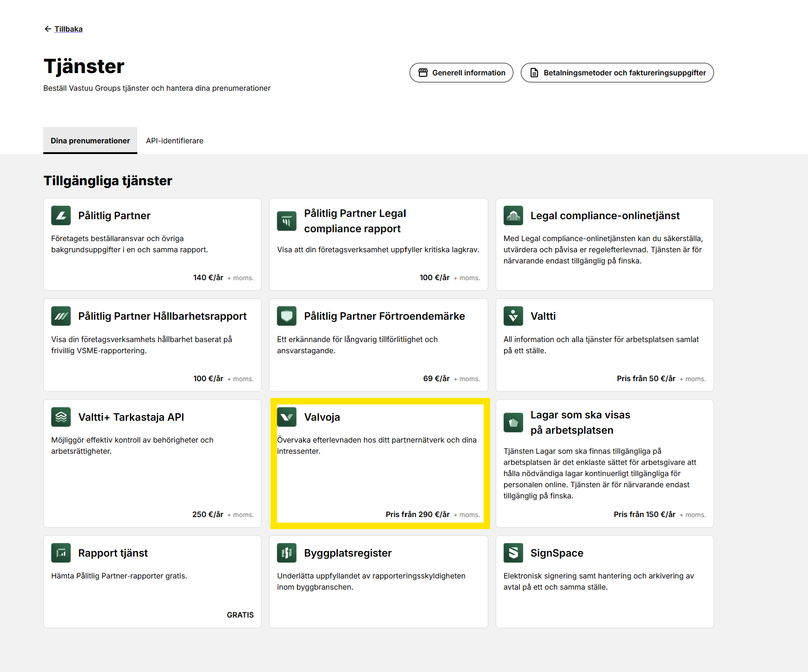Open the Valvoja service title

coord(322,417)
